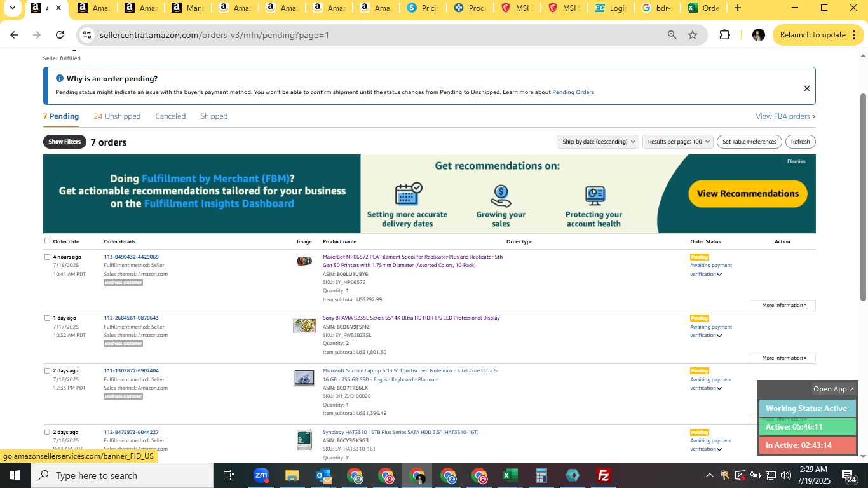Open FileZilla from the taskbar

pos(604,475)
